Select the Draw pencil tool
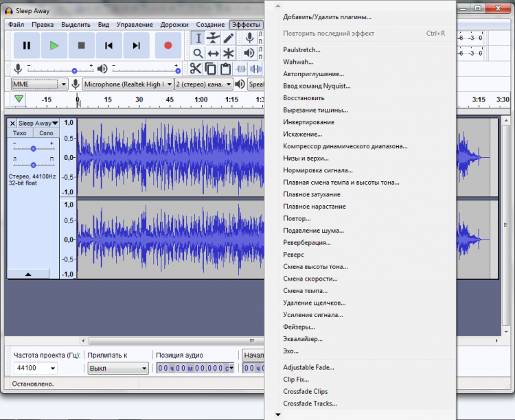 pyautogui.click(x=229, y=38)
